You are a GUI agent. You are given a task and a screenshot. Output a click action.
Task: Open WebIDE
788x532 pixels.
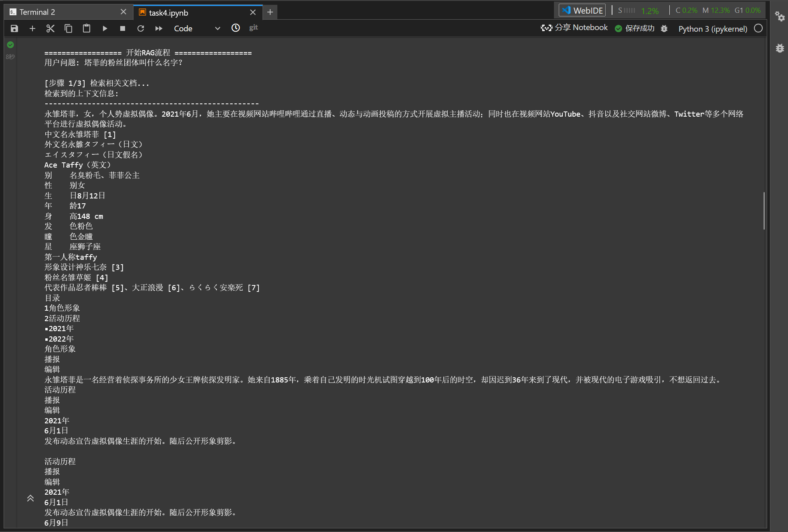582,10
